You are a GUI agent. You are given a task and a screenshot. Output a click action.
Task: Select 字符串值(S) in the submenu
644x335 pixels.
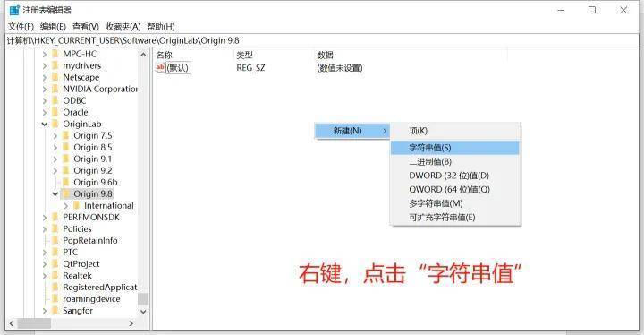pos(455,148)
